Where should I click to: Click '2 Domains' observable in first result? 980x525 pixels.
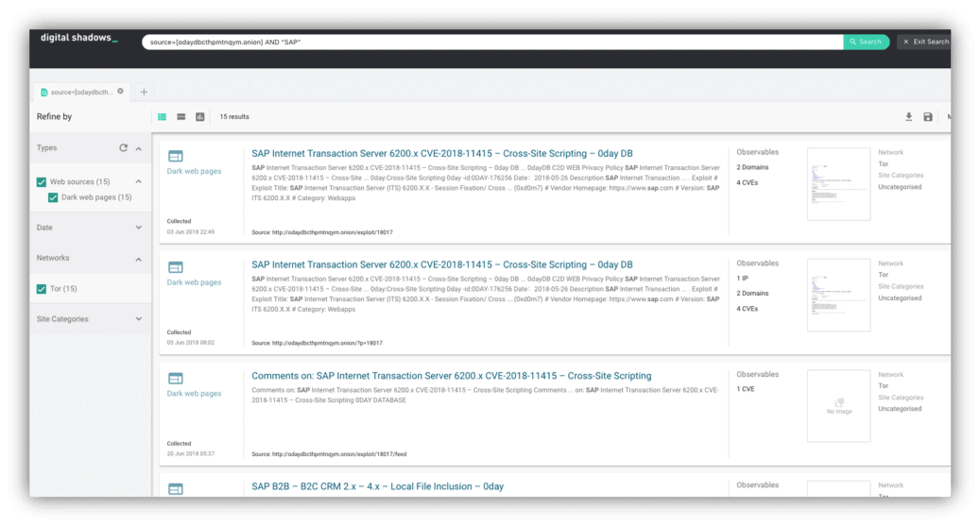pyautogui.click(x=752, y=167)
